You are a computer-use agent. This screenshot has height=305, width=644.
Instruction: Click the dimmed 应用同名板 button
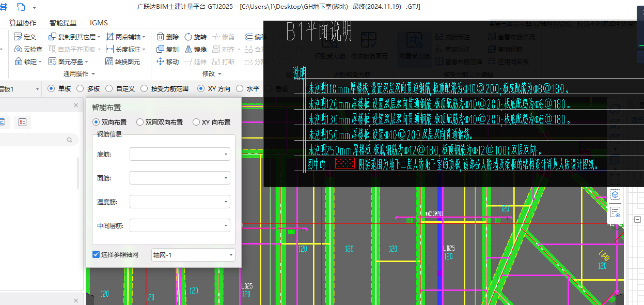(508, 62)
